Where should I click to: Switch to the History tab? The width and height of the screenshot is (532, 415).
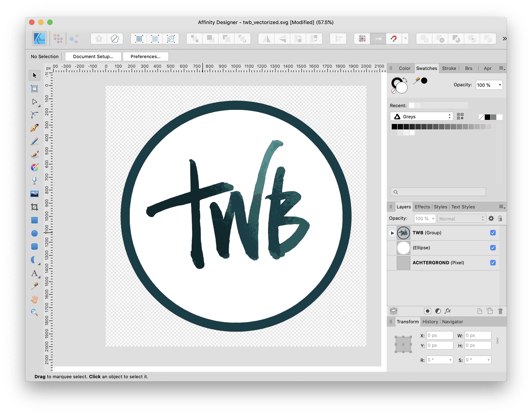(x=430, y=322)
